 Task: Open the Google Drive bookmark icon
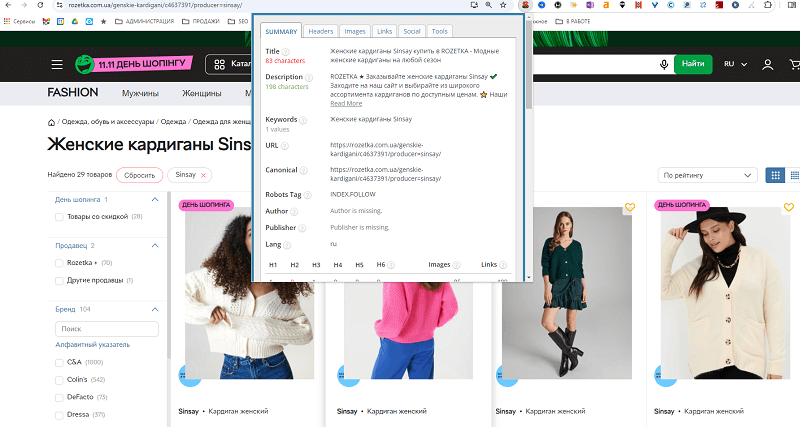(x=75, y=21)
